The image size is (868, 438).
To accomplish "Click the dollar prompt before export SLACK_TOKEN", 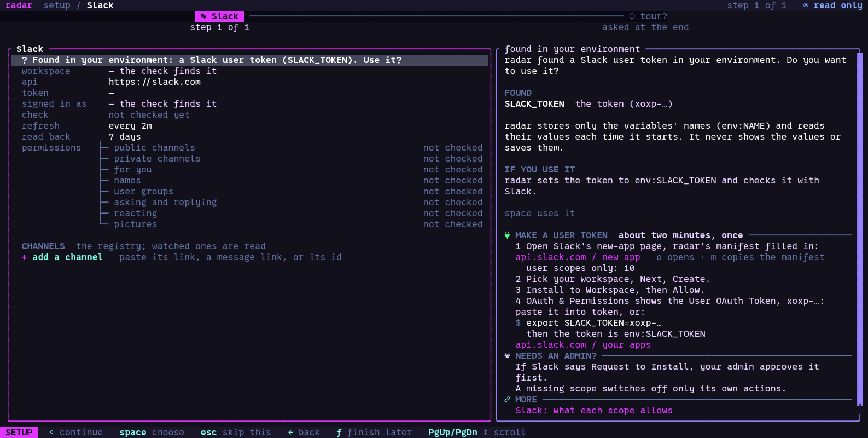I will coord(518,323).
